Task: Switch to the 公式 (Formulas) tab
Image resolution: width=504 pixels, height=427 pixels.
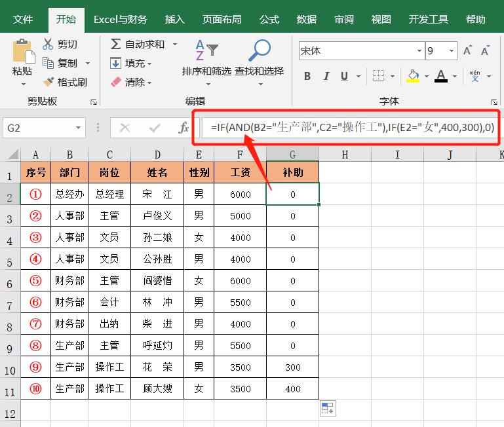Action: (x=269, y=20)
